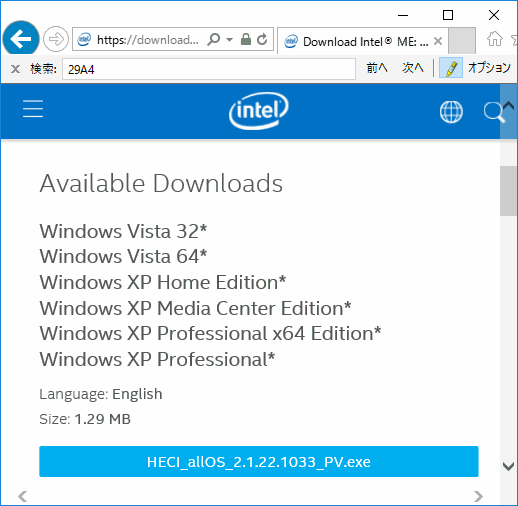Click the horizontal scrollbar left arrow

[23, 496]
